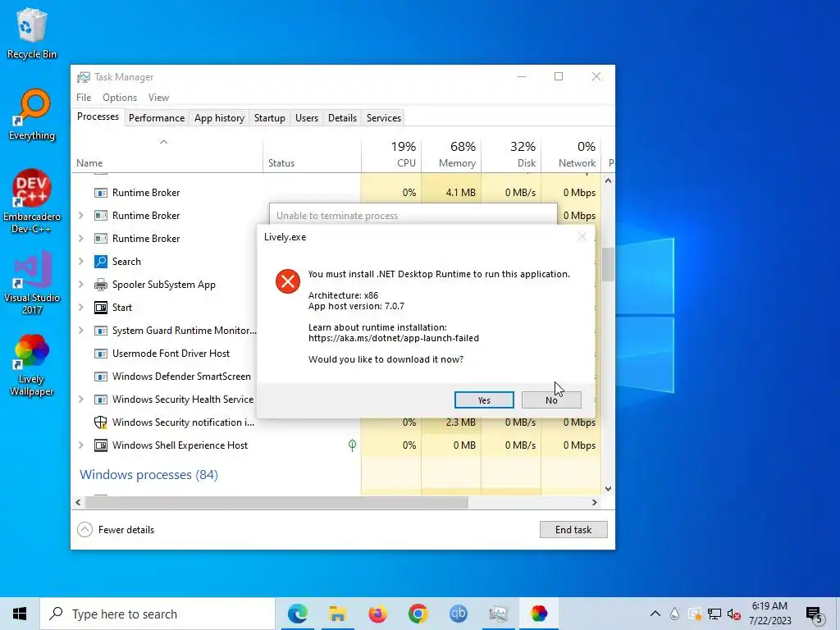Viewport: 840px width, 630px height.
Task: Click the Windows Defender SmartScreen process icon
Action: pyautogui.click(x=101, y=377)
